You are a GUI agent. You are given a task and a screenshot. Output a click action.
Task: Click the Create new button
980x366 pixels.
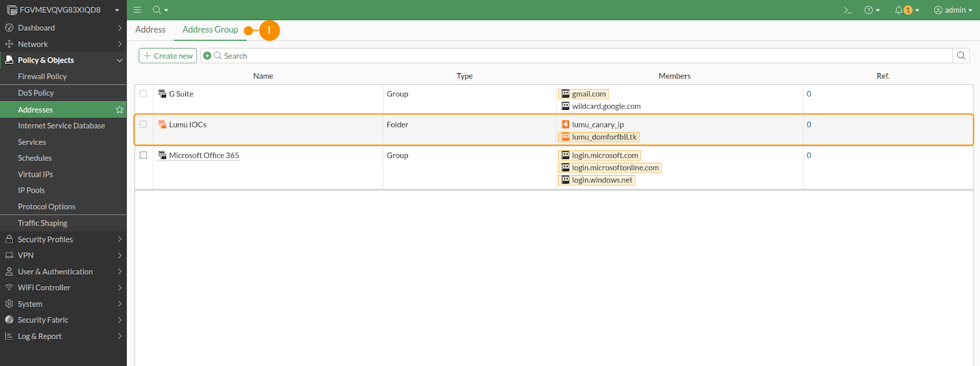(x=168, y=56)
